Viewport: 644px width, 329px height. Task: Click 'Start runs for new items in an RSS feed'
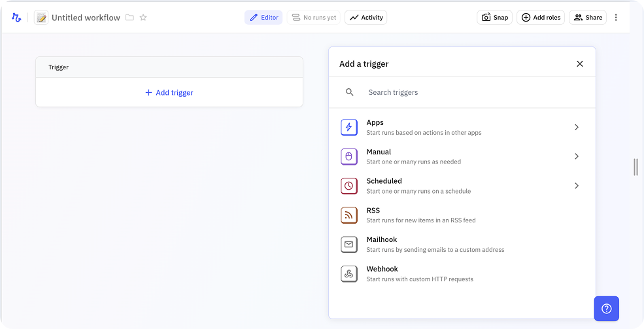(x=421, y=220)
